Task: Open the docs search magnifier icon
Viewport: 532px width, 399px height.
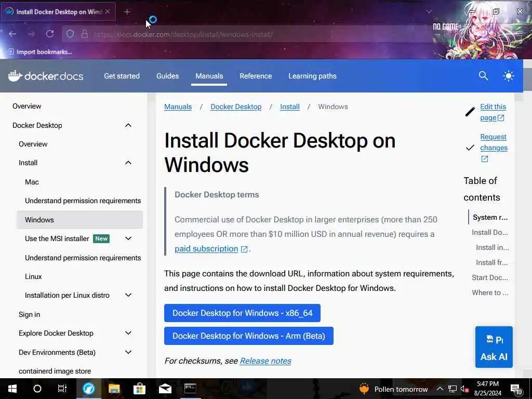Action: tap(484, 76)
